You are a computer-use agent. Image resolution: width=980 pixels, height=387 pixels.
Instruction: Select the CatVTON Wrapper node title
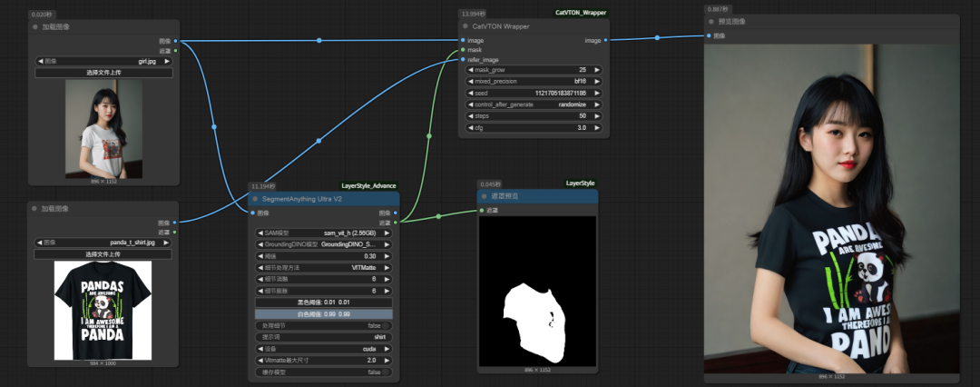pyautogui.click(x=501, y=26)
